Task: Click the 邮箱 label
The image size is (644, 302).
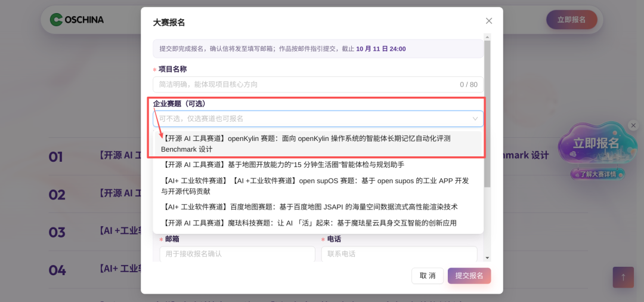Action: coord(172,239)
